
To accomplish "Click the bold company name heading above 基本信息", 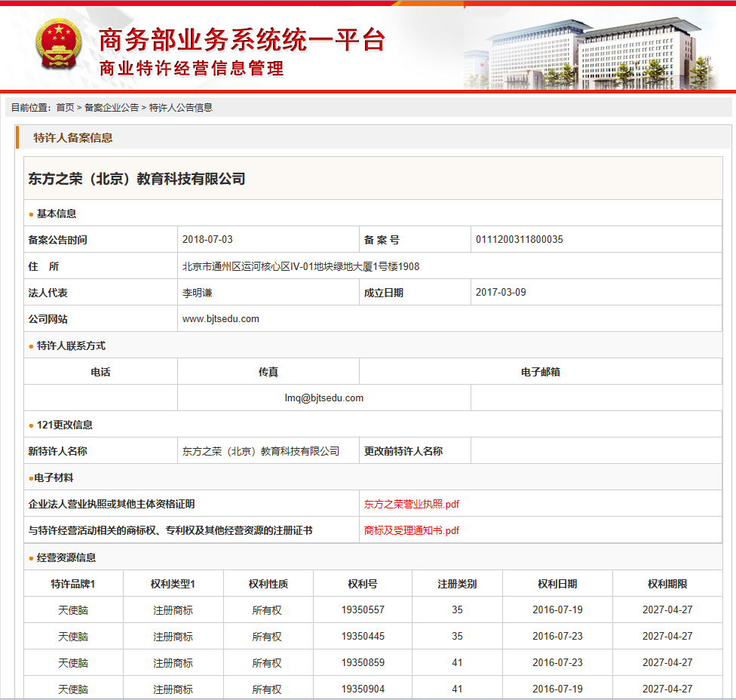I will tap(136, 179).
